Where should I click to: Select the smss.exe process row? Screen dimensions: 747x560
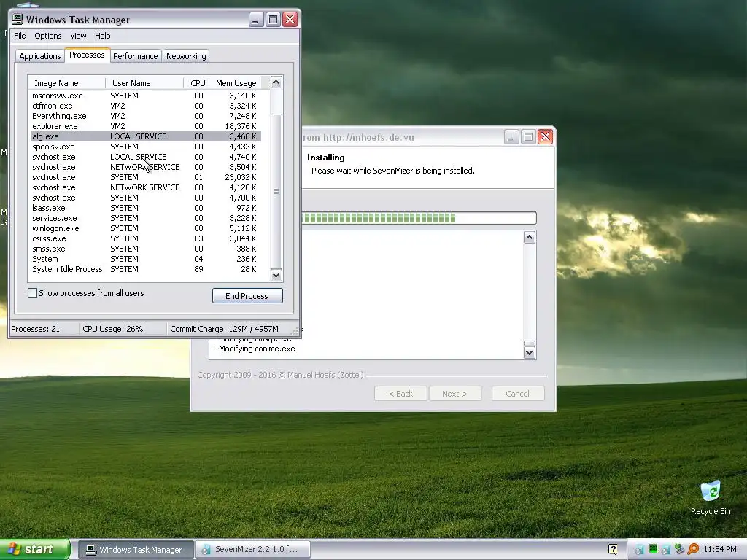pos(146,249)
